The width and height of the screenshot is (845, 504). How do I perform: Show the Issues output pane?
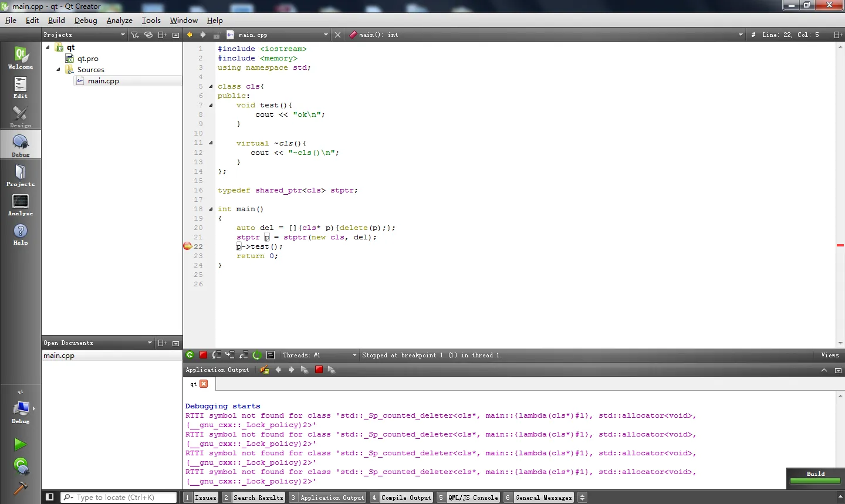tap(201, 498)
